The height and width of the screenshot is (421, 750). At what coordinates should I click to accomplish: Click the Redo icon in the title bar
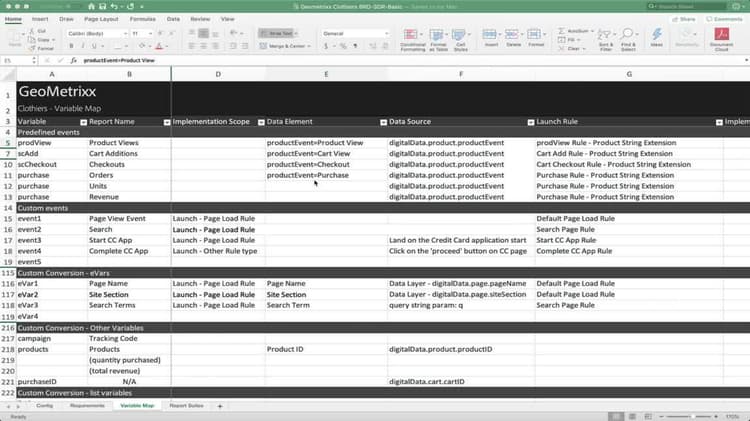pyautogui.click(x=130, y=7)
